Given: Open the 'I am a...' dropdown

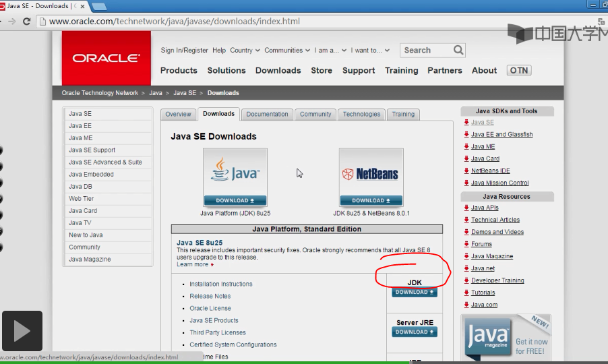Looking at the screenshot, I should point(330,50).
